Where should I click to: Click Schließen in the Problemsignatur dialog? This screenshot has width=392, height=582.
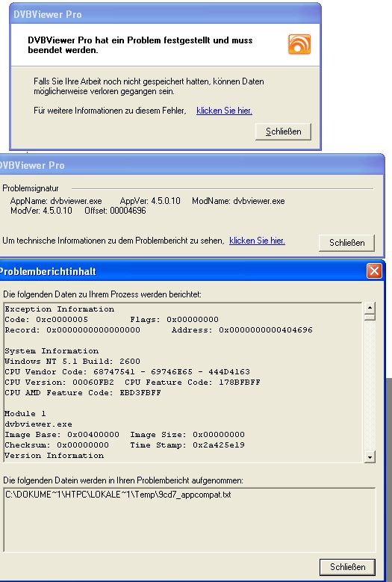[x=346, y=243]
